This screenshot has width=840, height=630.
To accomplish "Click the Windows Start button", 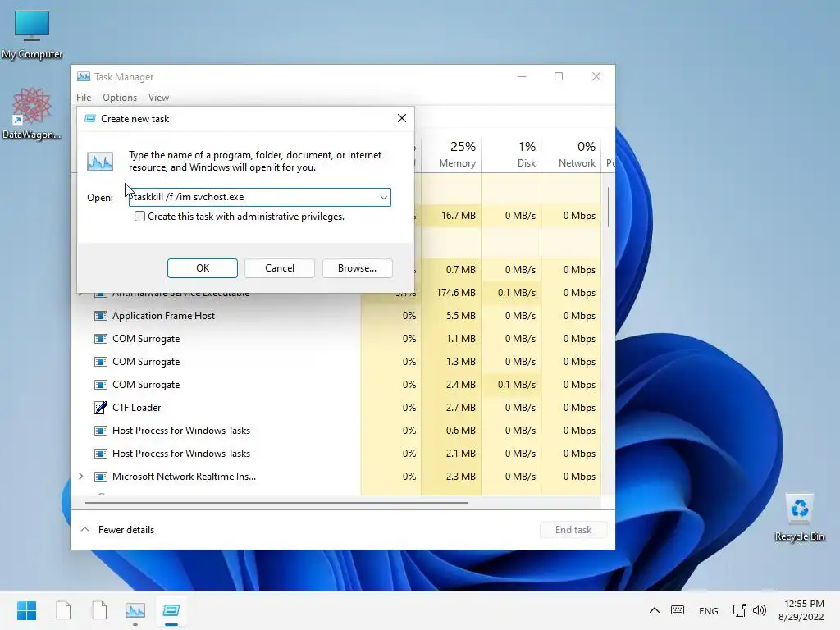I will coord(26,610).
